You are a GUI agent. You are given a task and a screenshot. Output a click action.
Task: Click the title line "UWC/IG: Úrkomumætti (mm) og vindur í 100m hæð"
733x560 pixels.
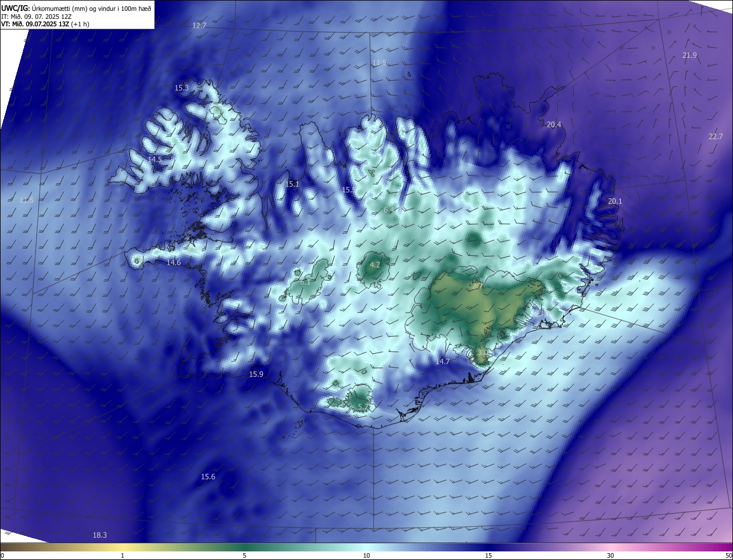[76, 8]
